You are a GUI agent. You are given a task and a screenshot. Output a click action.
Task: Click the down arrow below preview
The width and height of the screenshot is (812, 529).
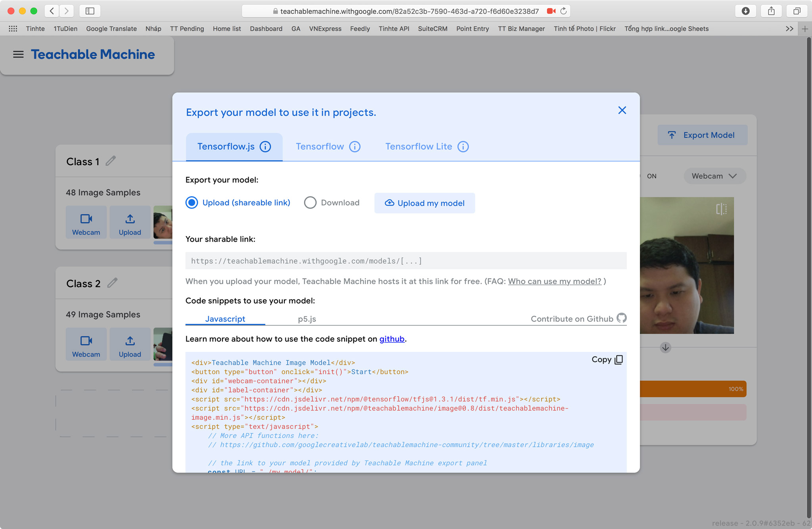[x=665, y=348]
